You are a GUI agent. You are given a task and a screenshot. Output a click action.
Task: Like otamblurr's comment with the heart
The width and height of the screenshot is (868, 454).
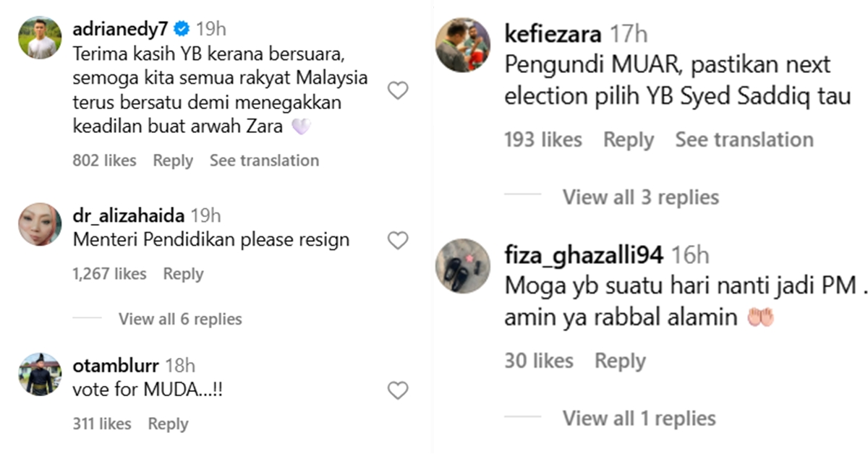pyautogui.click(x=398, y=391)
